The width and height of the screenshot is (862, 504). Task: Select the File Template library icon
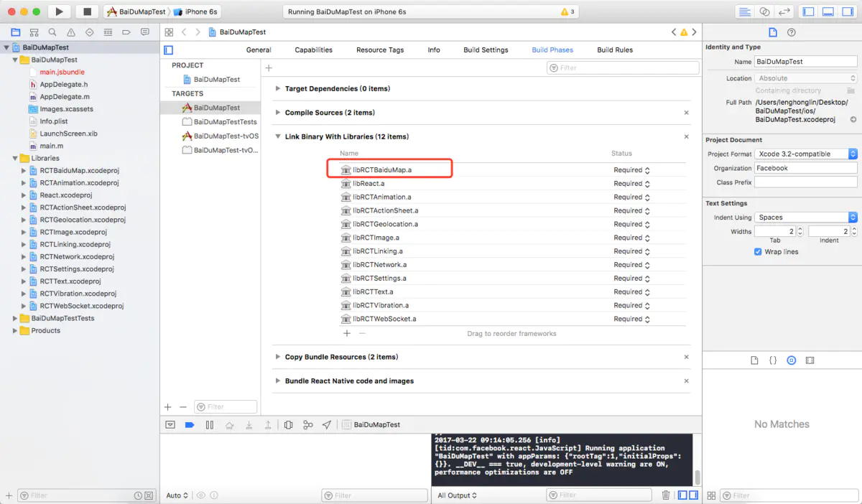754,360
